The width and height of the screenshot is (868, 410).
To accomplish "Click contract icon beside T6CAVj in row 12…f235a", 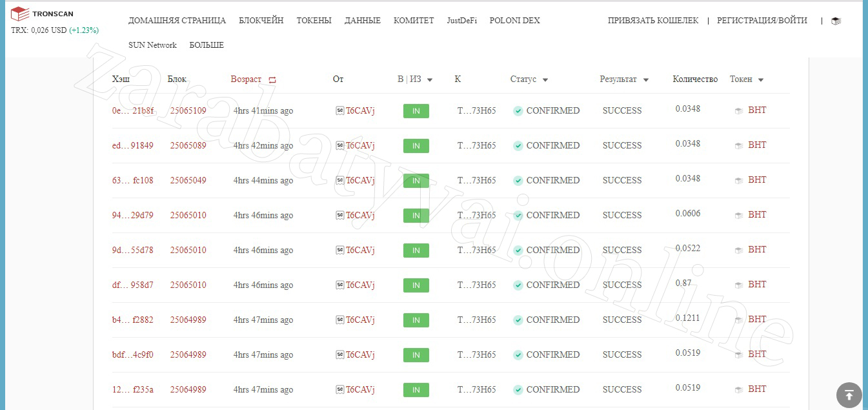I will click(x=339, y=389).
